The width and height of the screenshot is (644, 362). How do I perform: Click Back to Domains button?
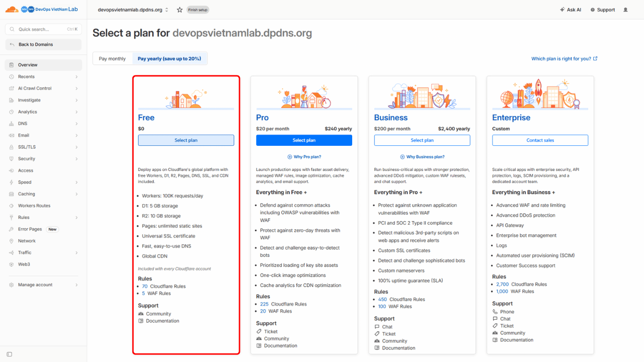[x=43, y=44]
